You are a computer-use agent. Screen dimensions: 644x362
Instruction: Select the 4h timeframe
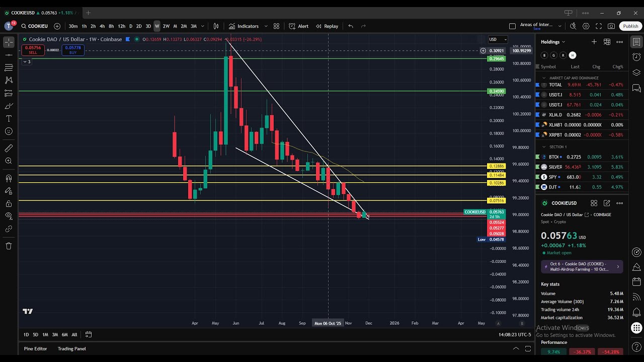click(x=102, y=26)
